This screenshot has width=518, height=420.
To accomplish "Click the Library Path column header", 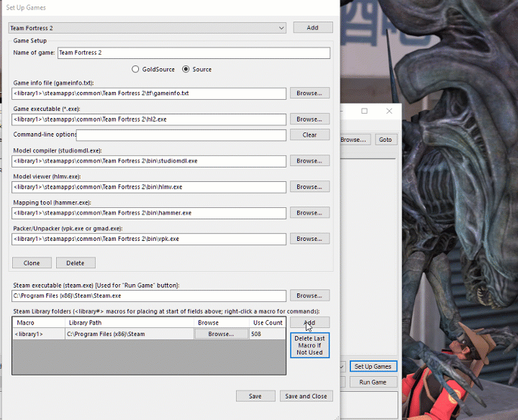I will coord(129,323).
